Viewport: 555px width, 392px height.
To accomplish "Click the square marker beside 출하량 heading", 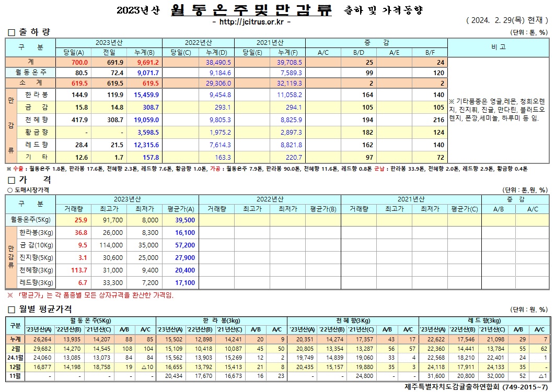I will (11, 32).
